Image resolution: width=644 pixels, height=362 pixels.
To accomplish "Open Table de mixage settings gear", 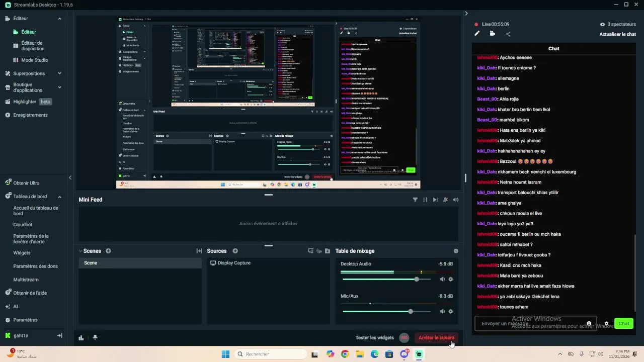I will pyautogui.click(x=456, y=251).
